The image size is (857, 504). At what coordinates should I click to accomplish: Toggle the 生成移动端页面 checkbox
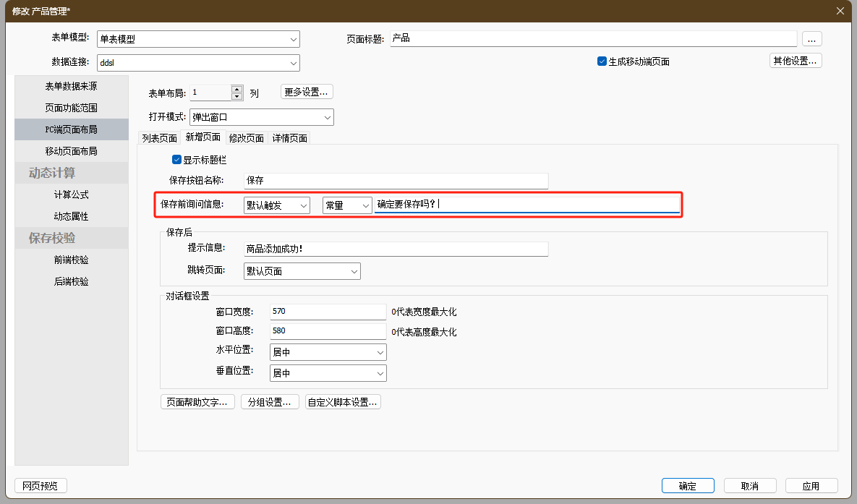[602, 61]
